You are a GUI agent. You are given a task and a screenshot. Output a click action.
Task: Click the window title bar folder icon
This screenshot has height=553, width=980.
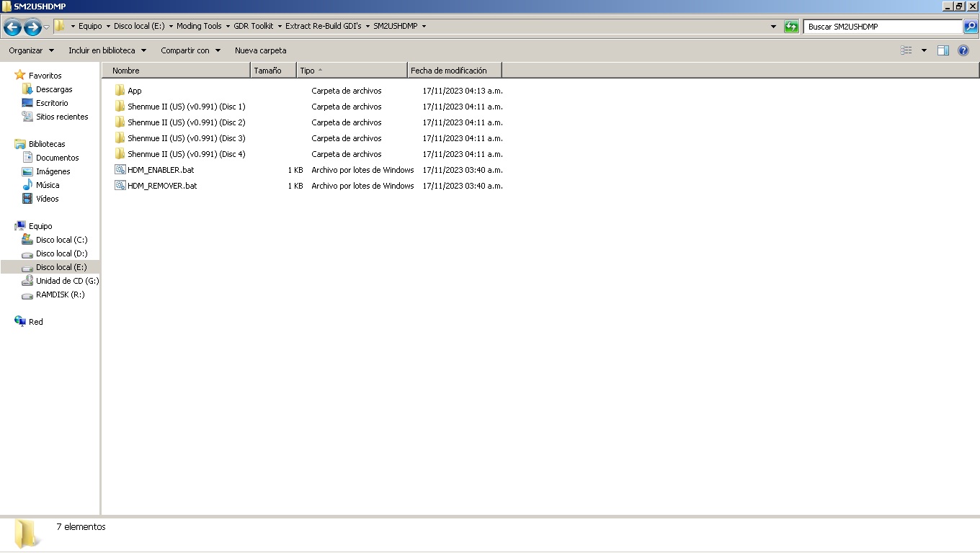[6, 6]
